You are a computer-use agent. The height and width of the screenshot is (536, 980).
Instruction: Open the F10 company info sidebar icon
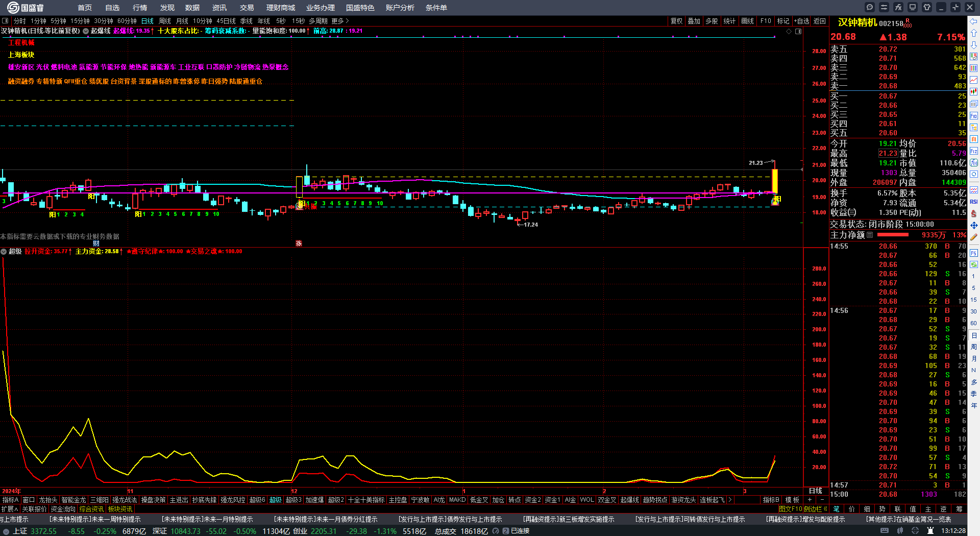[974, 116]
